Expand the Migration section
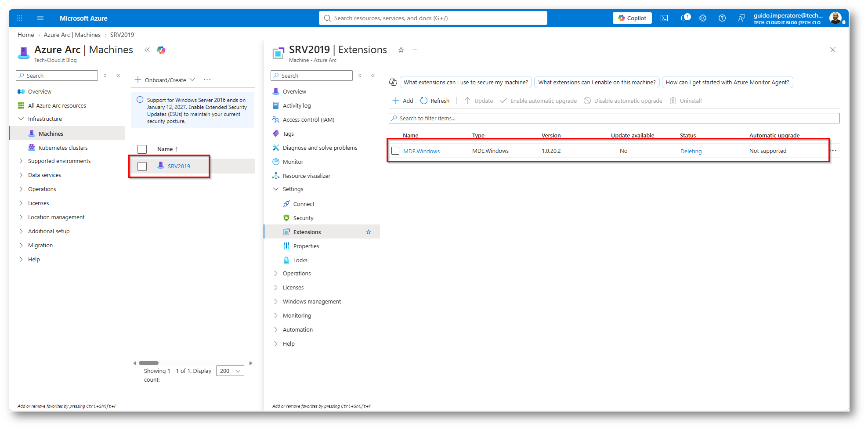This screenshot has width=868, height=430. coord(21,246)
